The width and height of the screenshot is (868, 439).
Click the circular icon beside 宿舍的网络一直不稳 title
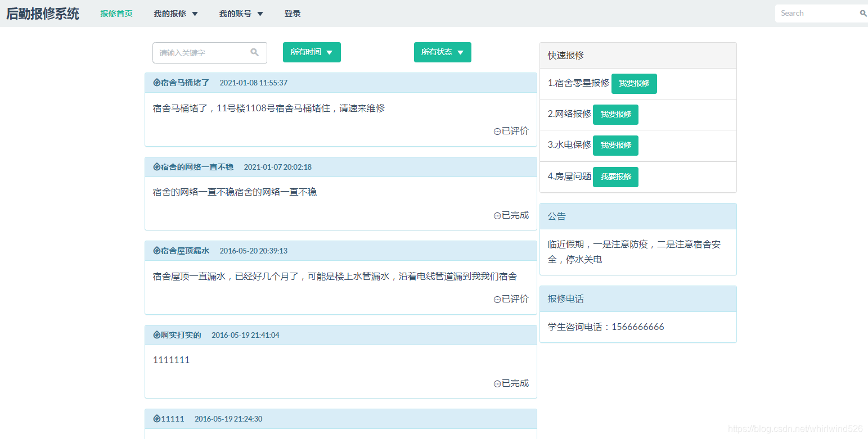[156, 166]
